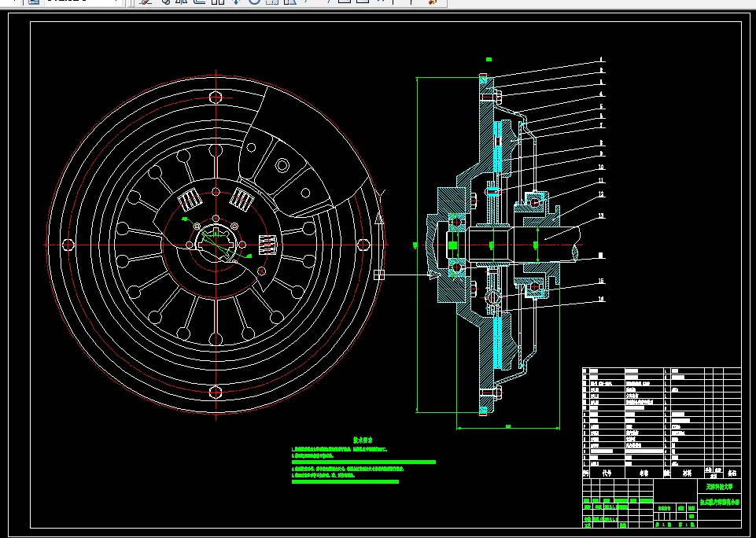Pick the small square symbol beside section view
Screen dimensions: 756x538
(379, 275)
